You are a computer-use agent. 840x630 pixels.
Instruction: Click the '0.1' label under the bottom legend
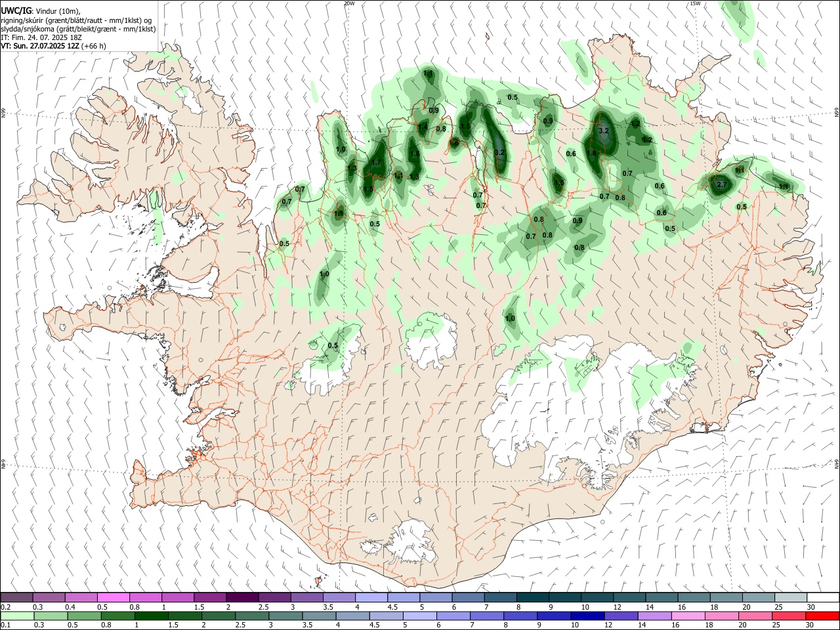pos(6,625)
